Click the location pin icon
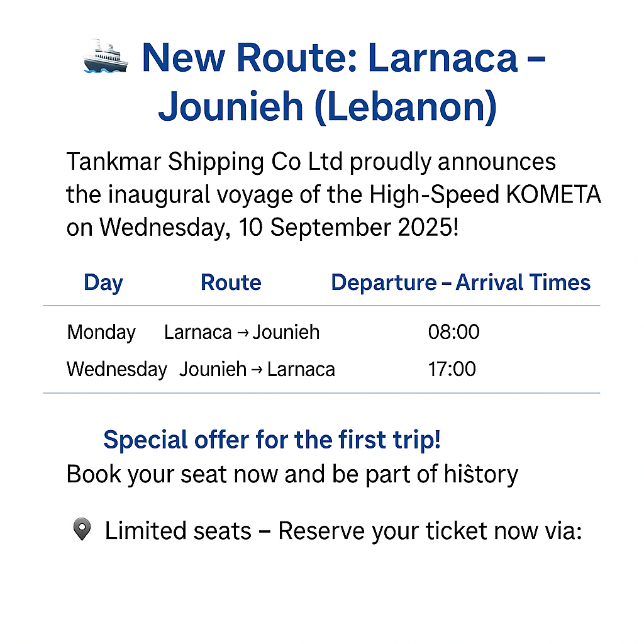Image resolution: width=644 pixels, height=644 pixels. pyautogui.click(x=82, y=531)
